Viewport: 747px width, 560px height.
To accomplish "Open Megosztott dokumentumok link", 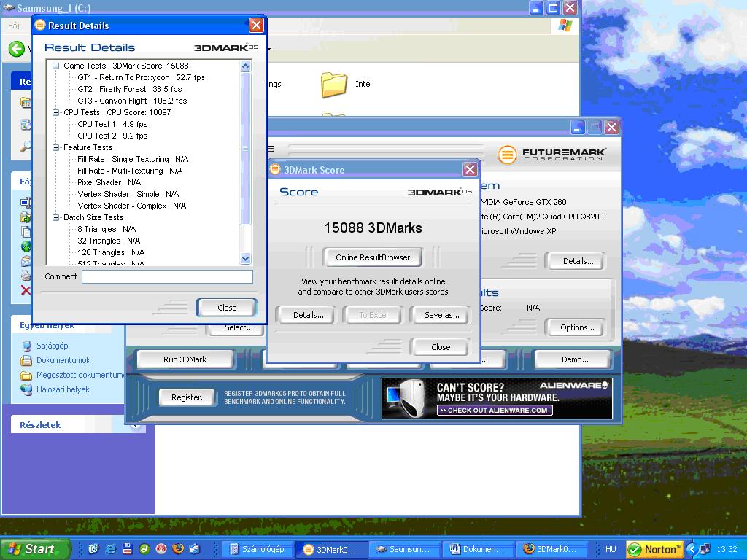I will point(80,375).
